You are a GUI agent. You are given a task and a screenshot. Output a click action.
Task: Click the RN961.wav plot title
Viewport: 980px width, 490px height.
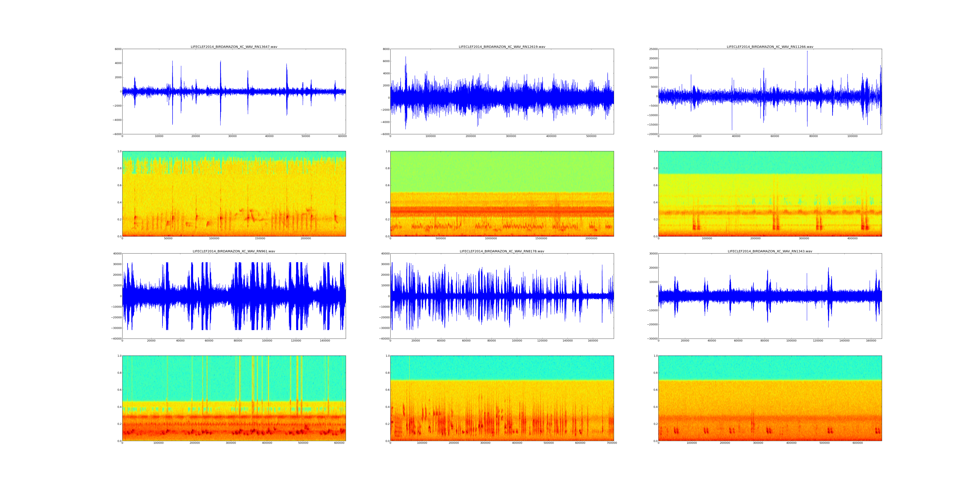pos(234,251)
